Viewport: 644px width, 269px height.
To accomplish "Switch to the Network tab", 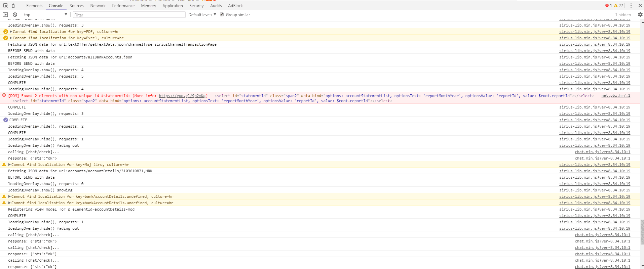I will click(98, 6).
